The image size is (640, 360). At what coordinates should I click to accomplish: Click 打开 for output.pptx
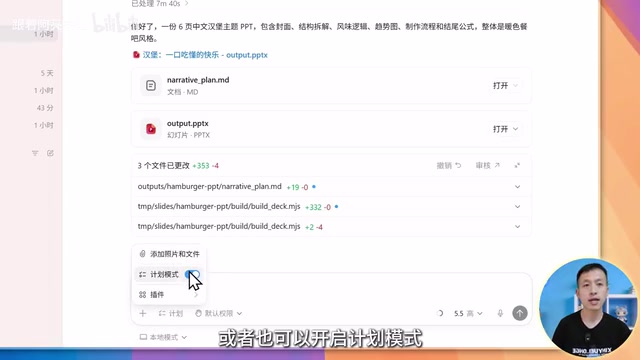tap(500, 129)
